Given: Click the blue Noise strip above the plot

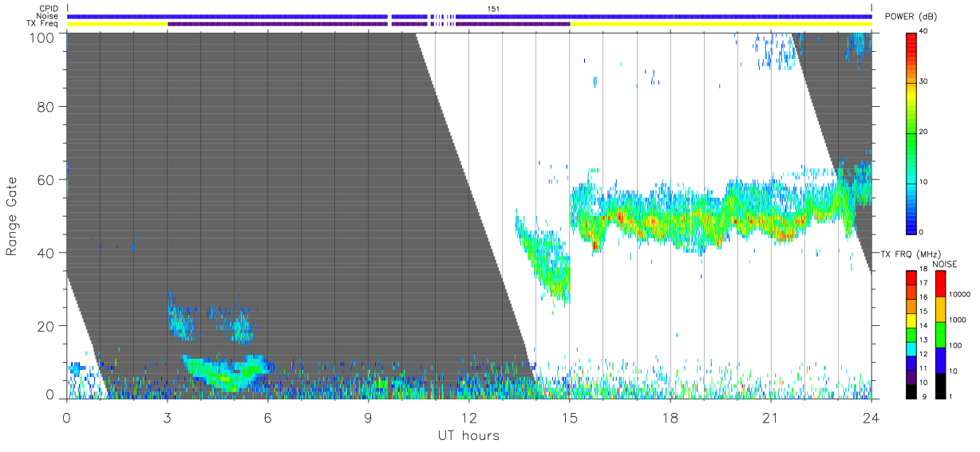Looking at the screenshot, I should (x=469, y=16).
